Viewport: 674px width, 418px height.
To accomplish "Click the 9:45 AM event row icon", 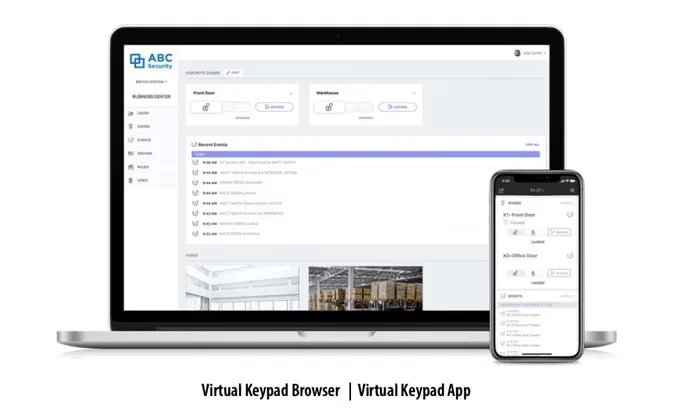I will 195,172.
